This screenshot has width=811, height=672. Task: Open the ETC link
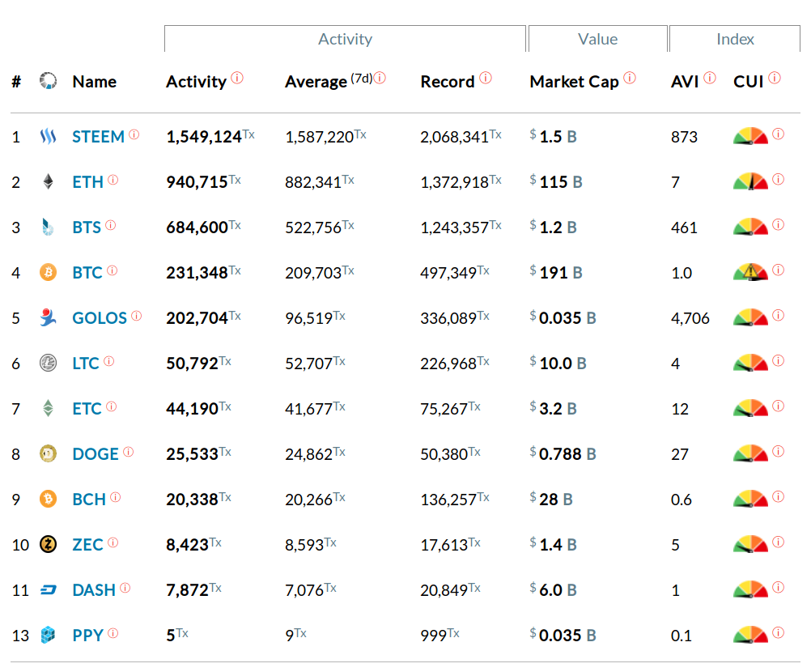pos(87,409)
